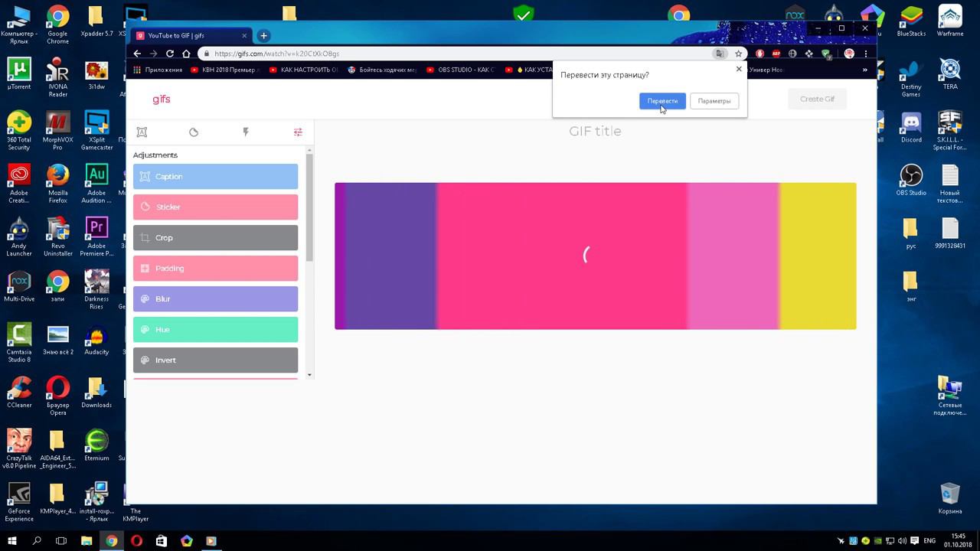Select the adjustments sliders tab icon

click(298, 132)
